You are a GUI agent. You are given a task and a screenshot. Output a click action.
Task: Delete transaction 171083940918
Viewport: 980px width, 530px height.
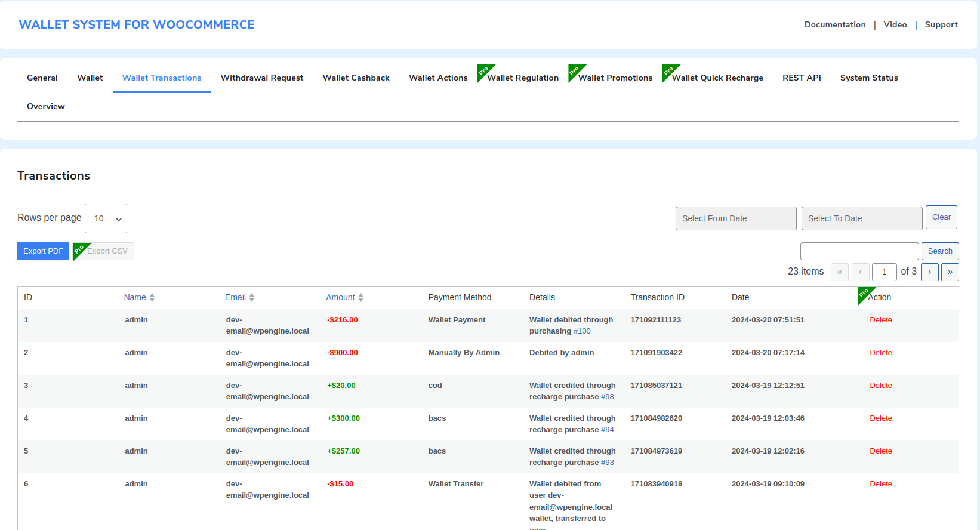click(880, 484)
